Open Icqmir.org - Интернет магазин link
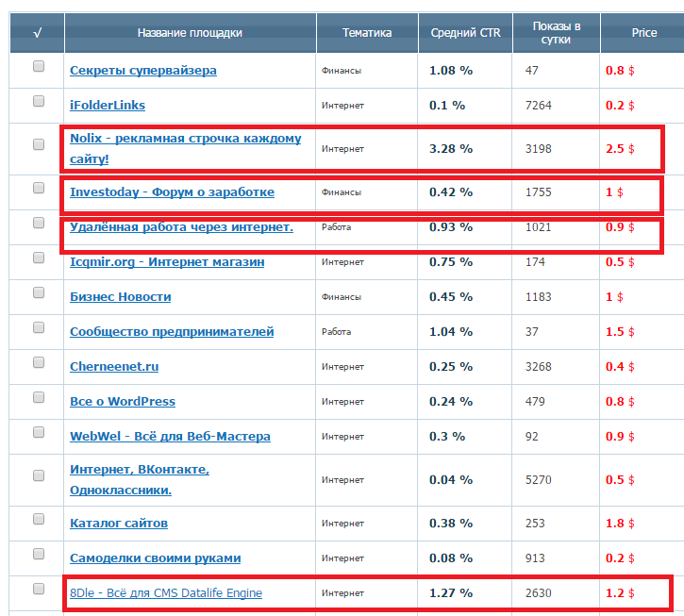 167,261
